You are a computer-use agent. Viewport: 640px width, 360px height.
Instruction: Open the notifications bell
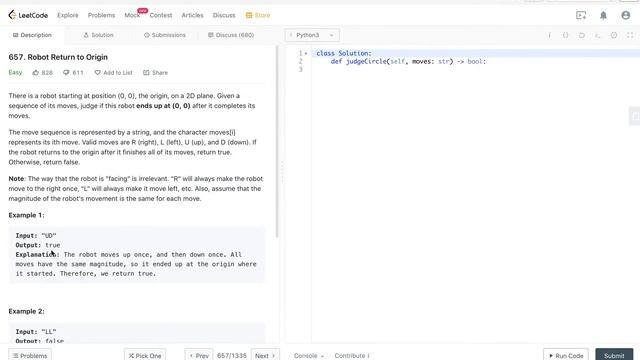pyautogui.click(x=603, y=16)
